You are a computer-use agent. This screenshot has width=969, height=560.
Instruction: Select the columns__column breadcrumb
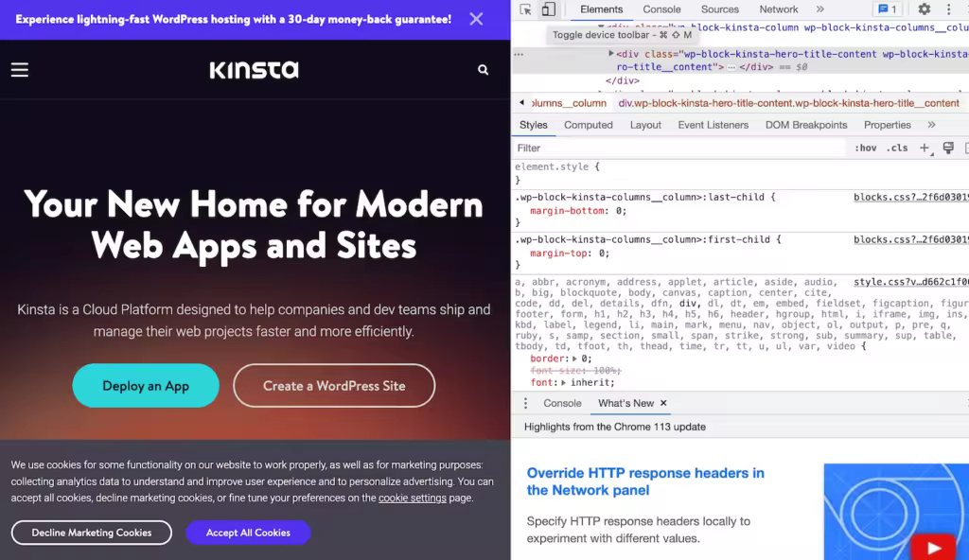coord(569,103)
